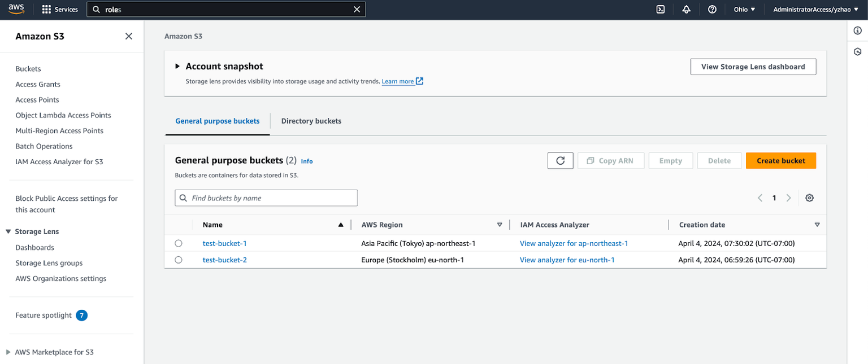Click View analyzer for eu-north-1
The width and height of the screenshot is (868, 364).
point(567,260)
